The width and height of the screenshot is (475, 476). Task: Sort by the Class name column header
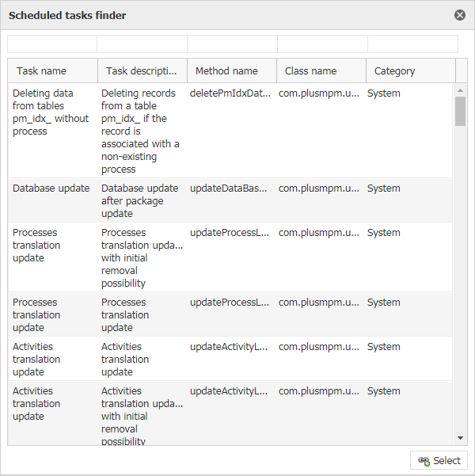pos(321,70)
